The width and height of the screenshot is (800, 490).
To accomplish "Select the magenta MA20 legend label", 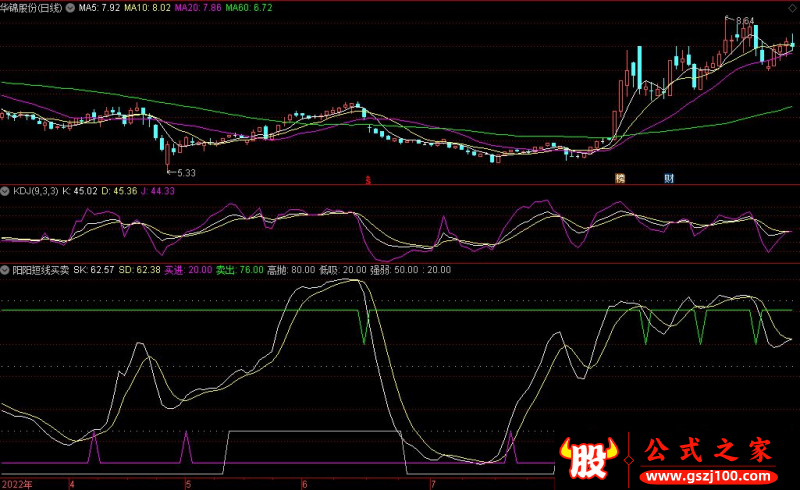I will pyautogui.click(x=198, y=7).
